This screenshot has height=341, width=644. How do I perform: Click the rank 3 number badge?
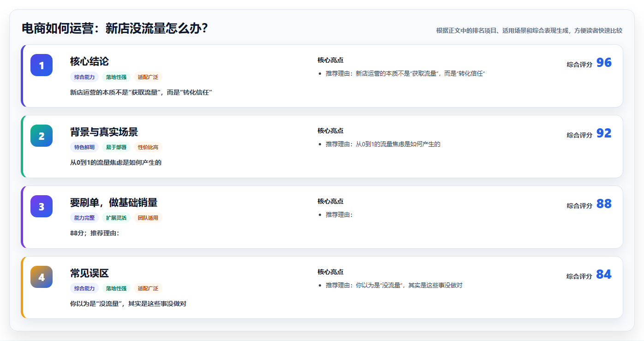coord(42,206)
